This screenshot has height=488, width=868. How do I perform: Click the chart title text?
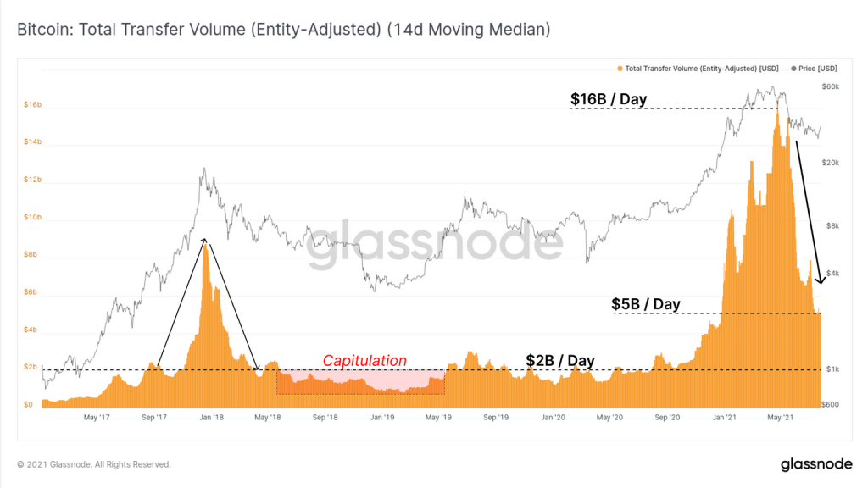click(283, 30)
